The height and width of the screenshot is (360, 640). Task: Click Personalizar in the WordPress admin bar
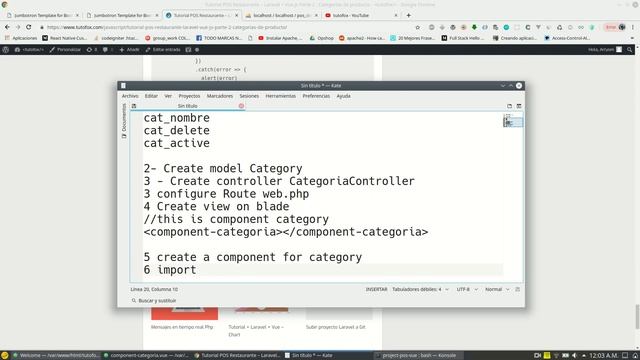pos(65,49)
